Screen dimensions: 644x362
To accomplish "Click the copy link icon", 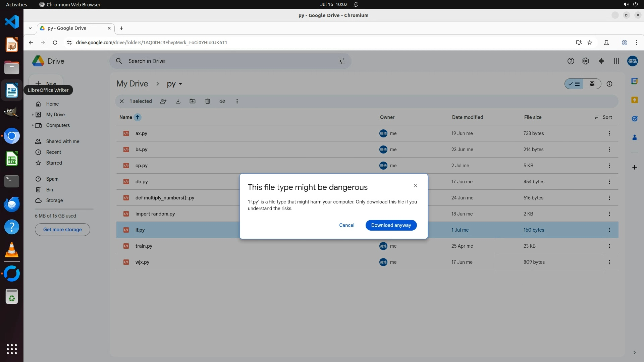I will coord(222,101).
